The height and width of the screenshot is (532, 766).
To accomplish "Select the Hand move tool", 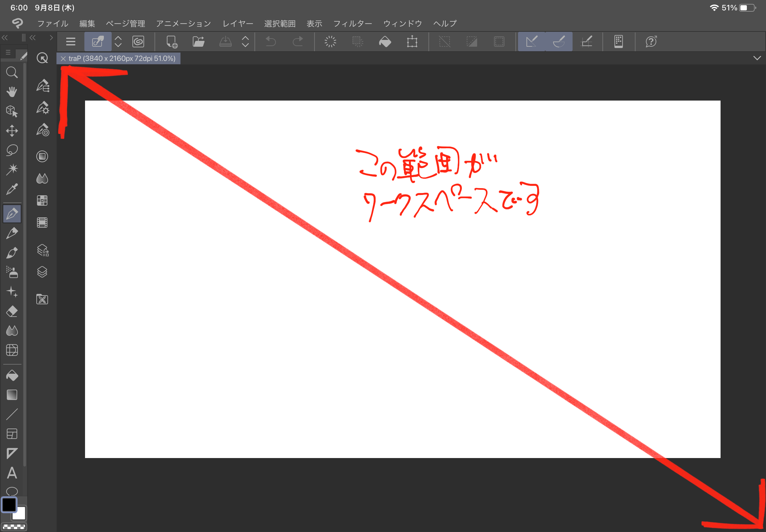I will (12, 92).
